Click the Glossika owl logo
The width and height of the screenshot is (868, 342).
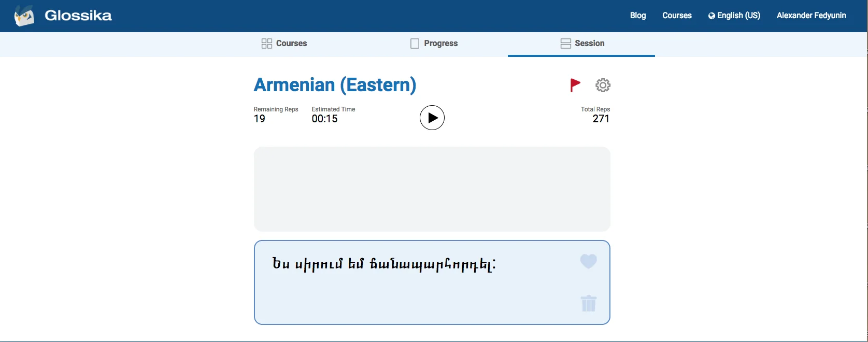[x=24, y=16]
